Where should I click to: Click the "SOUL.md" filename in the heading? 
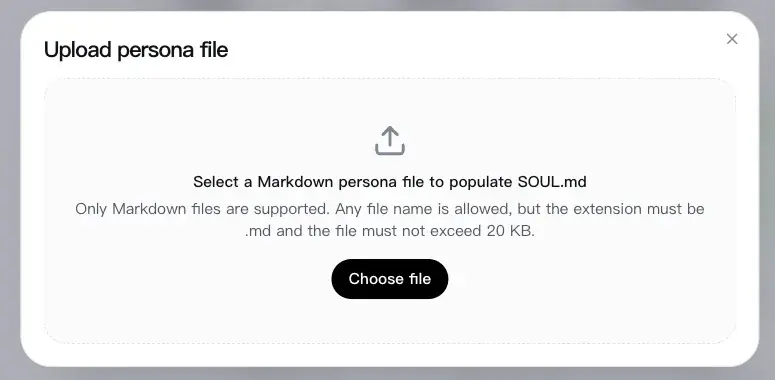(x=552, y=182)
